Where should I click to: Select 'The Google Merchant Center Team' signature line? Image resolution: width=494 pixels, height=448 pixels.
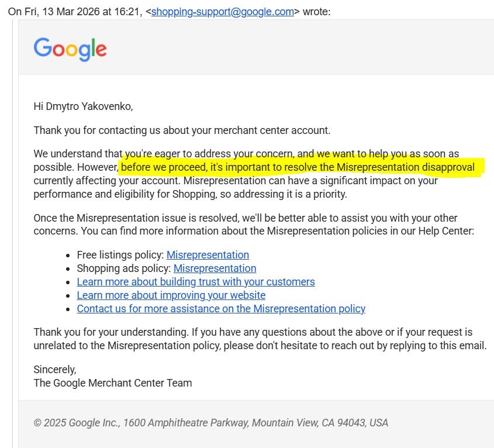(112, 382)
